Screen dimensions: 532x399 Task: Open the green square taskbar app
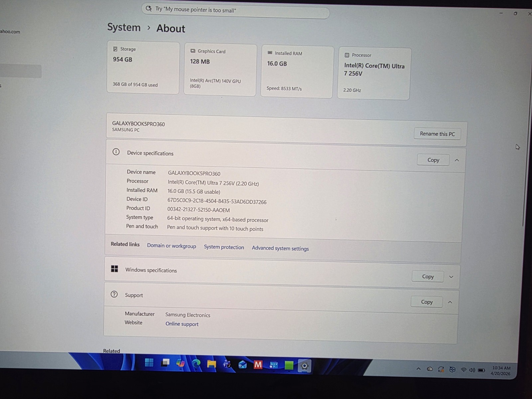[x=289, y=366]
